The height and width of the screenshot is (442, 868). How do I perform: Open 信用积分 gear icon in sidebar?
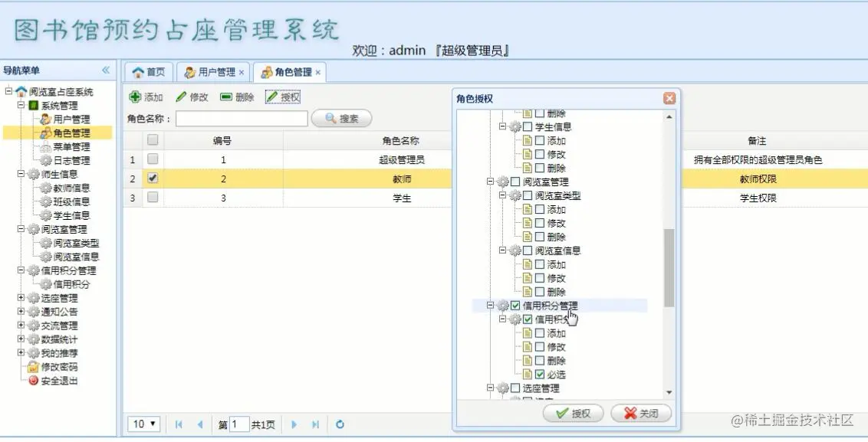(x=46, y=284)
